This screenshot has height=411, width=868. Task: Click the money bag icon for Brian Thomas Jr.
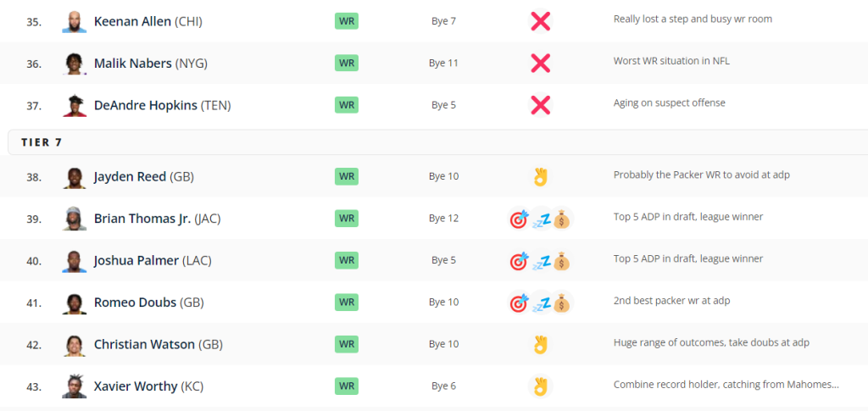(561, 219)
